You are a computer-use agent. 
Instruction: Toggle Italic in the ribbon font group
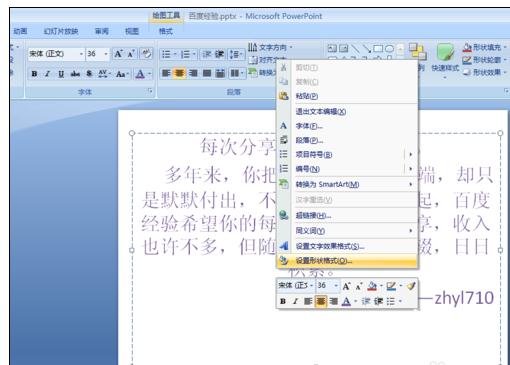tap(48, 74)
